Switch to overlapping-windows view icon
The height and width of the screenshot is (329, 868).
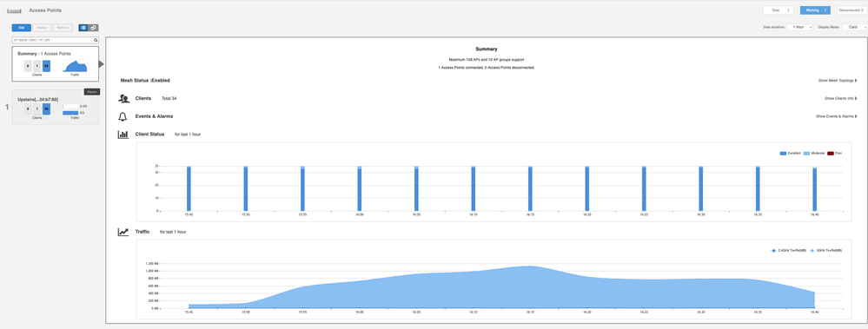pyautogui.click(x=94, y=28)
